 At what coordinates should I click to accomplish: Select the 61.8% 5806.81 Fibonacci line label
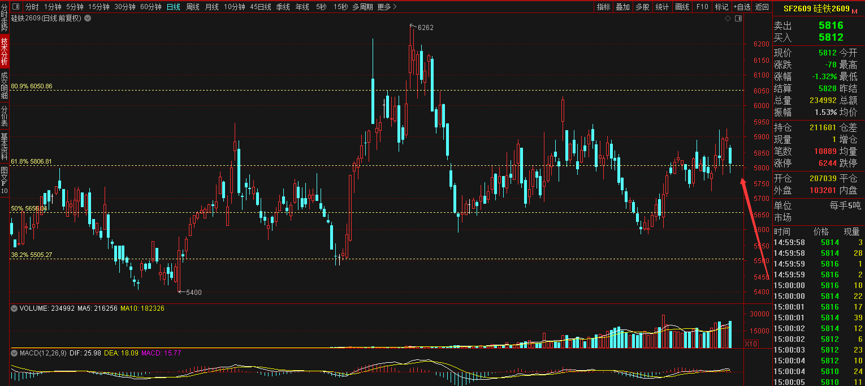(31, 162)
